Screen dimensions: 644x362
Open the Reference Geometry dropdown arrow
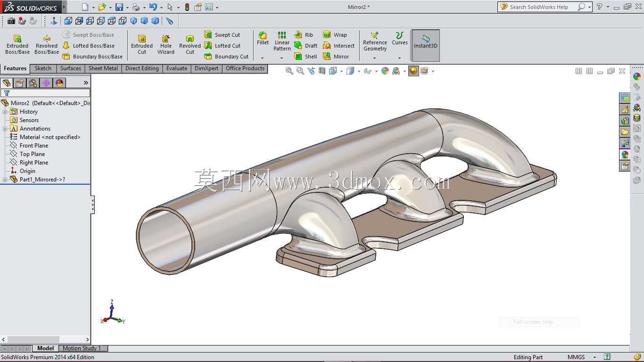point(375,58)
